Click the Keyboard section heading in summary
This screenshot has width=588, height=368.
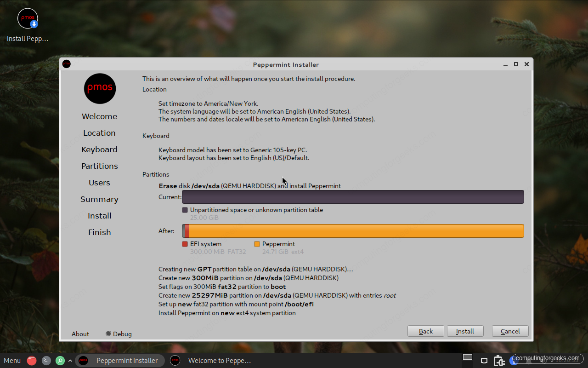click(156, 136)
